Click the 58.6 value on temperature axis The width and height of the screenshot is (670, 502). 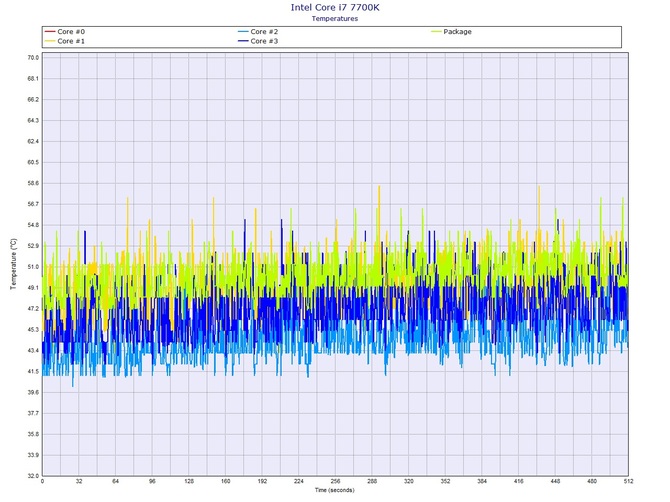point(33,183)
